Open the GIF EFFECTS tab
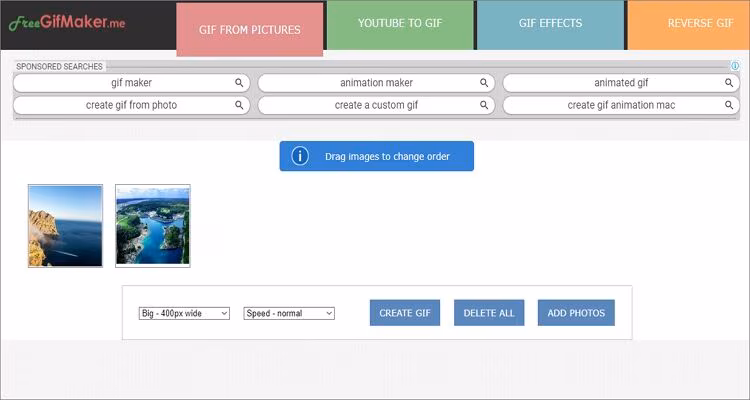The width and height of the screenshot is (750, 400). pos(551,23)
